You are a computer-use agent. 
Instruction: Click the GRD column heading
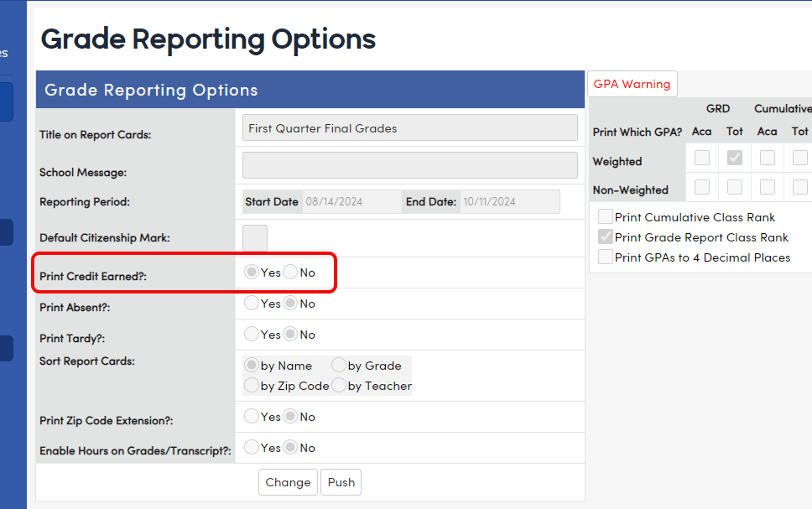(x=718, y=109)
